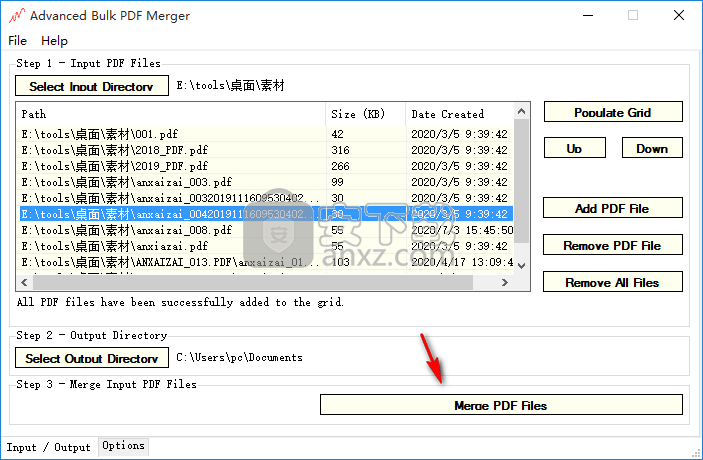This screenshot has height=460, width=703.
Task: Click the horizontal scrollbar right arrow
Action: pos(505,282)
